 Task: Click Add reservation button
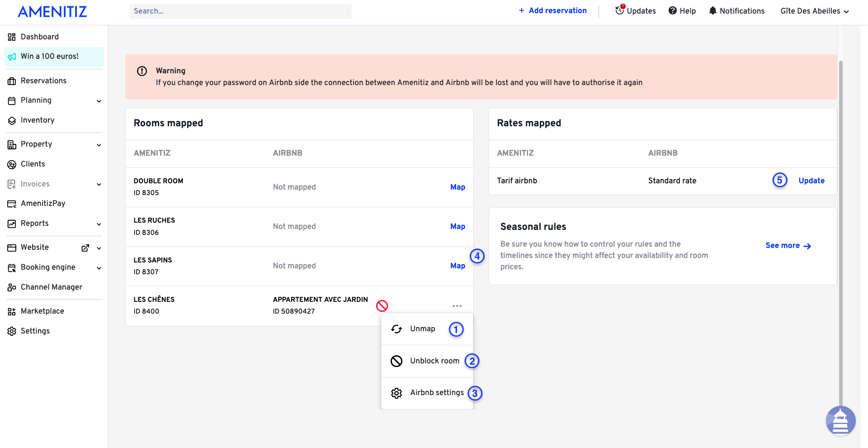click(552, 10)
